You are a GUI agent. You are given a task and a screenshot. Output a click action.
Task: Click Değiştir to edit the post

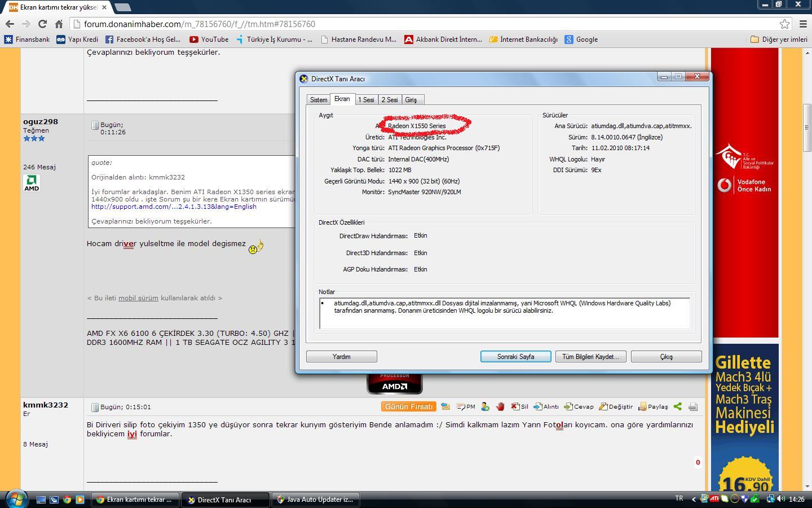tap(616, 406)
